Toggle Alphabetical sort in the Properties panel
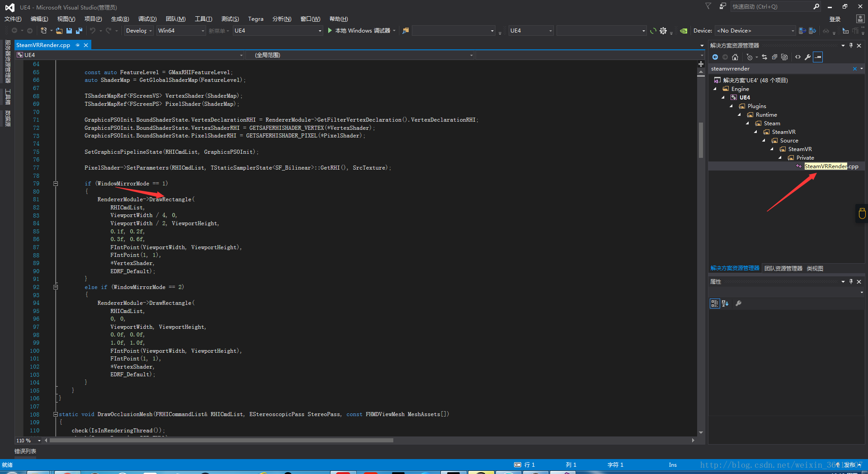Image resolution: width=868 pixels, height=474 pixels. pos(725,303)
